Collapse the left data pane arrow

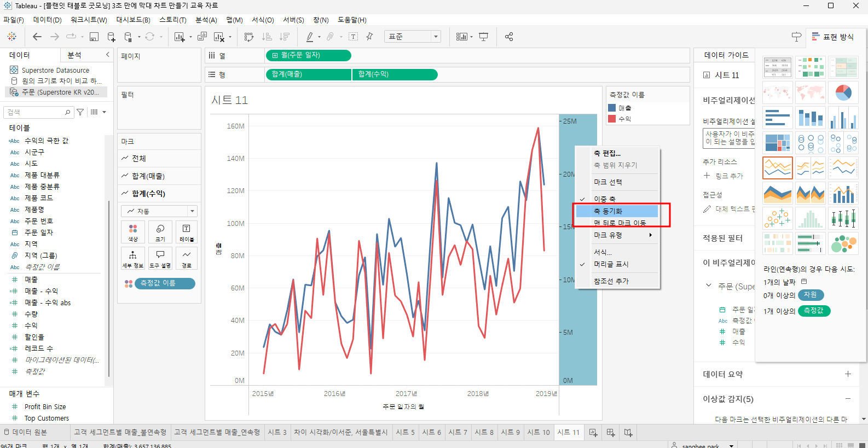coord(107,55)
